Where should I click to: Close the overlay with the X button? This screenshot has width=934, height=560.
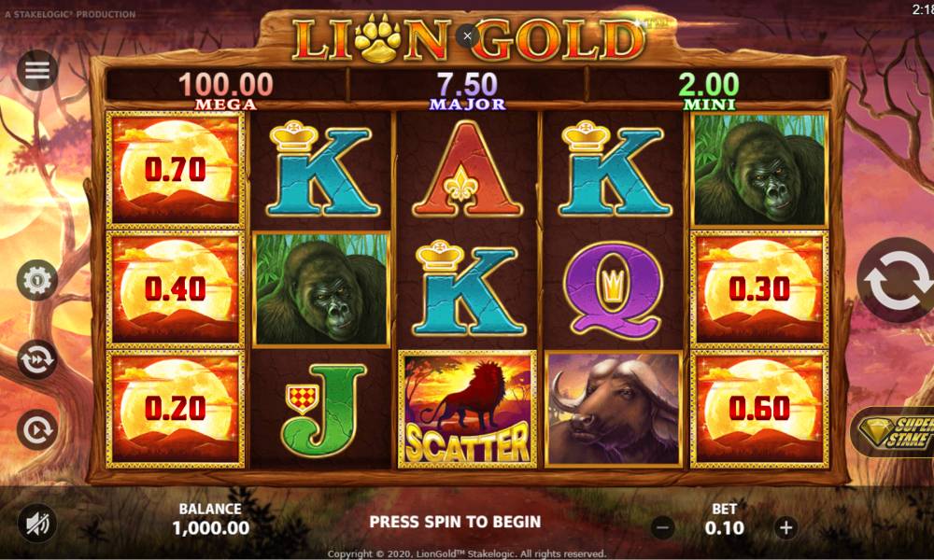pos(468,36)
